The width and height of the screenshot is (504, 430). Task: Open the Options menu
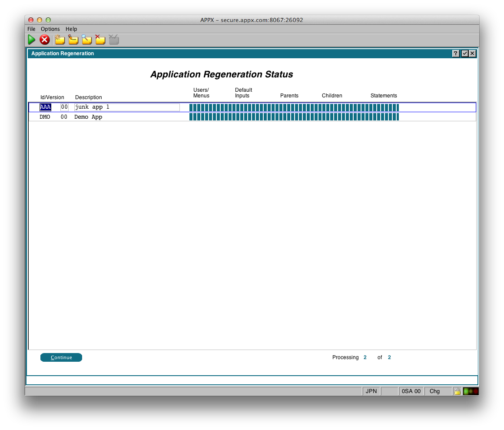click(x=50, y=29)
